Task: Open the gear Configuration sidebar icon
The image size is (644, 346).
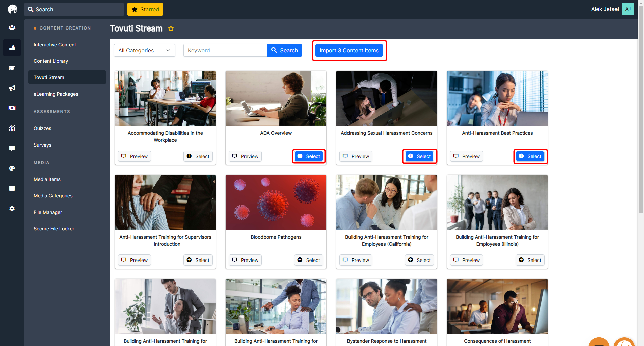Action: [12, 209]
